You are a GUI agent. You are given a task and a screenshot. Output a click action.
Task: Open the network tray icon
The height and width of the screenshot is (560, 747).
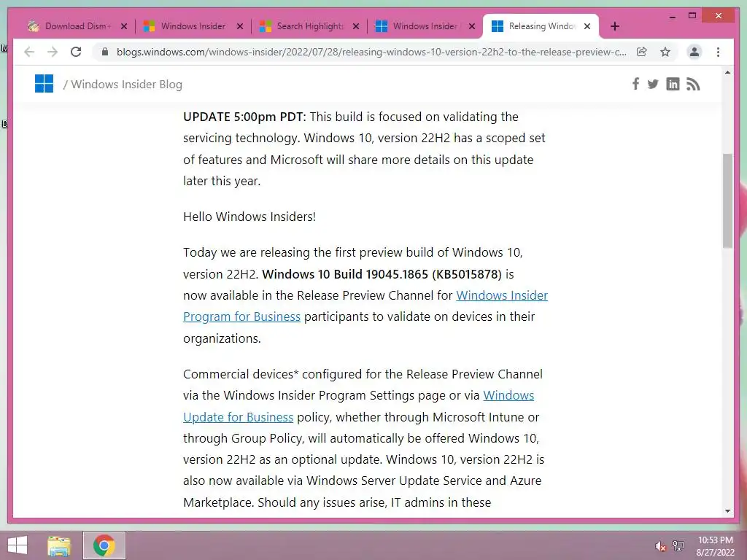[678, 546]
